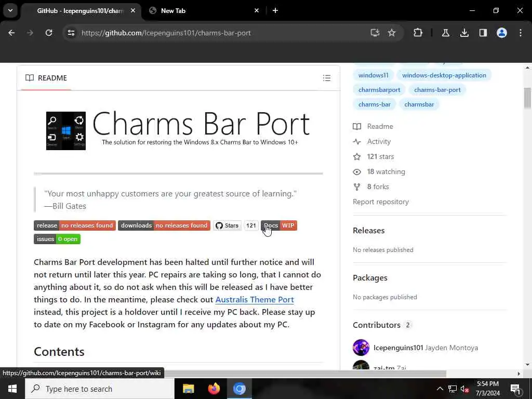Click the install app icon in address bar
Viewport: 532px width, 399px height.
[375, 33]
